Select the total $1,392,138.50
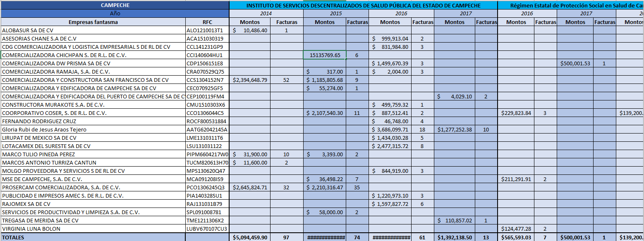 455,237
